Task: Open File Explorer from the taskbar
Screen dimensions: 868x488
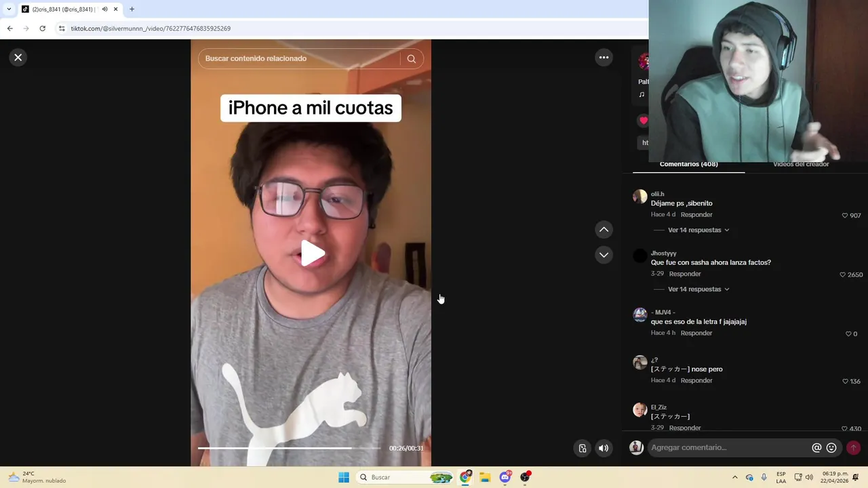Action: [485, 477]
